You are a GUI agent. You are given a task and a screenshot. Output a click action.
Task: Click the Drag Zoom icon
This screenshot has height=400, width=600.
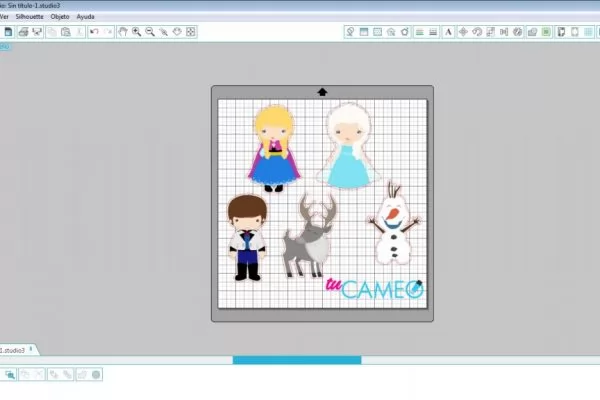[177, 32]
